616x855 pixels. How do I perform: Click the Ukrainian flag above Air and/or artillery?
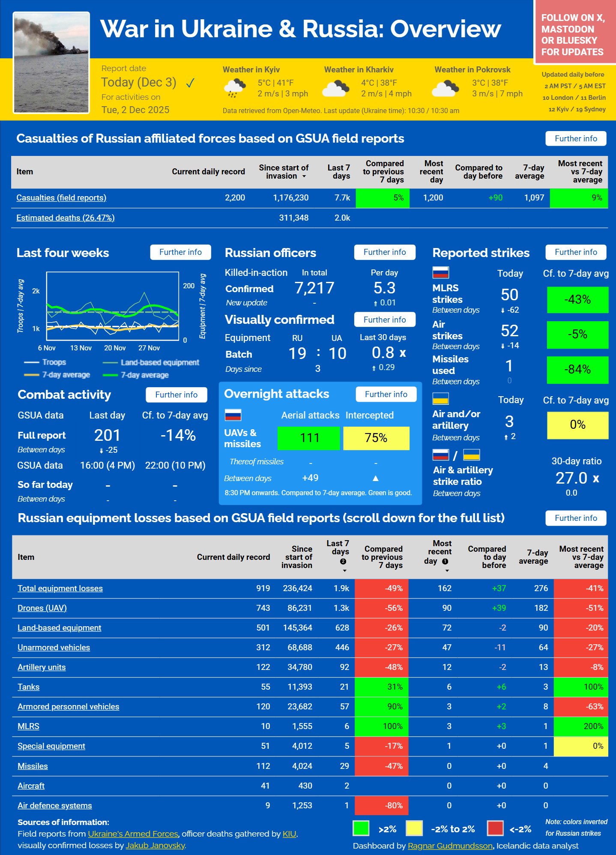(441, 399)
